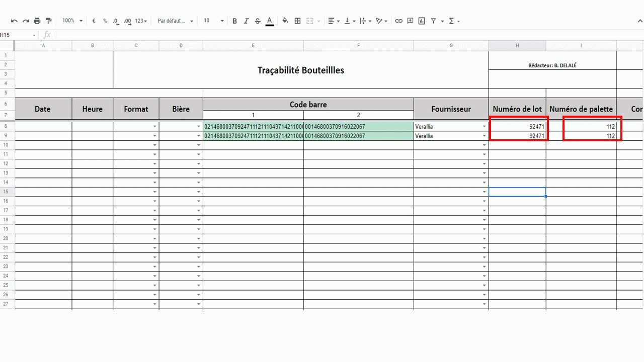Toggle bold formatting

234,21
